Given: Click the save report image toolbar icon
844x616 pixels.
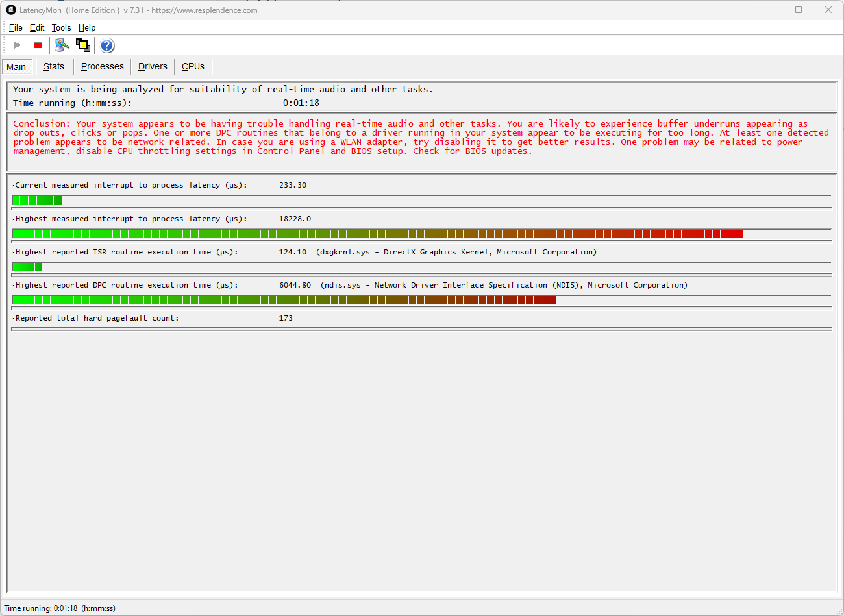Looking at the screenshot, I should click(x=83, y=45).
